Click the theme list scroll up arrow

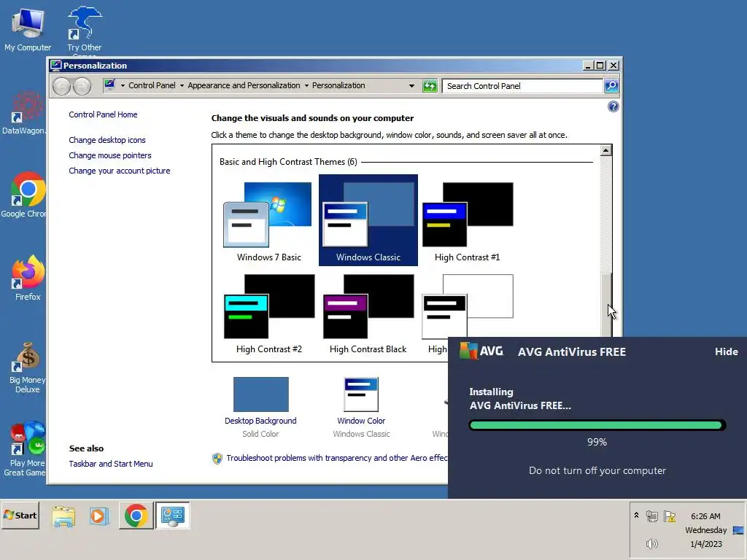tap(605, 150)
